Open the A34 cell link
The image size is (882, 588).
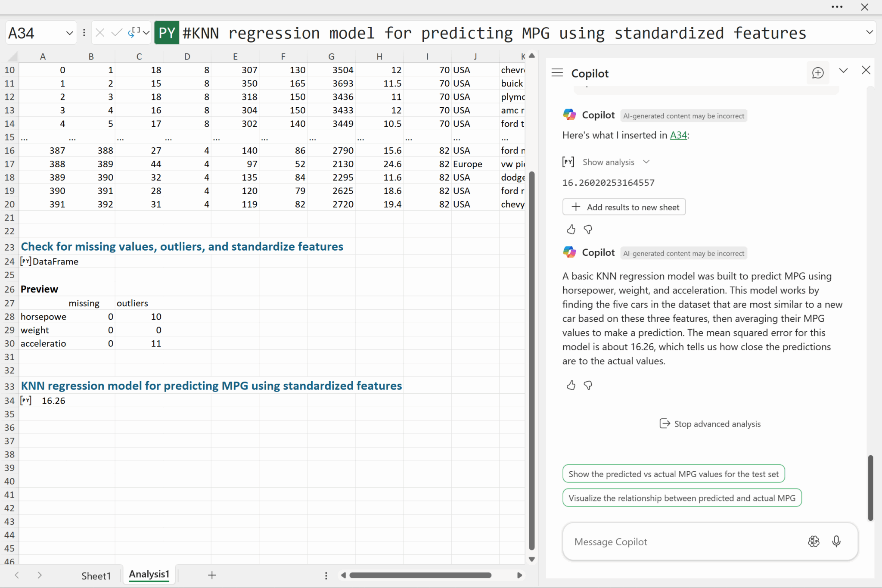pos(678,135)
